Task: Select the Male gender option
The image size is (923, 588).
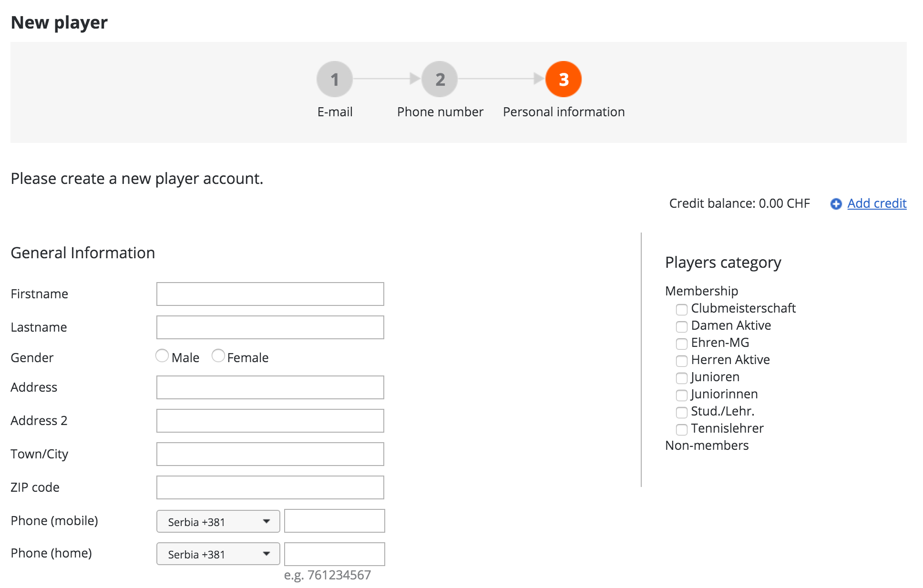Action: 162,356
